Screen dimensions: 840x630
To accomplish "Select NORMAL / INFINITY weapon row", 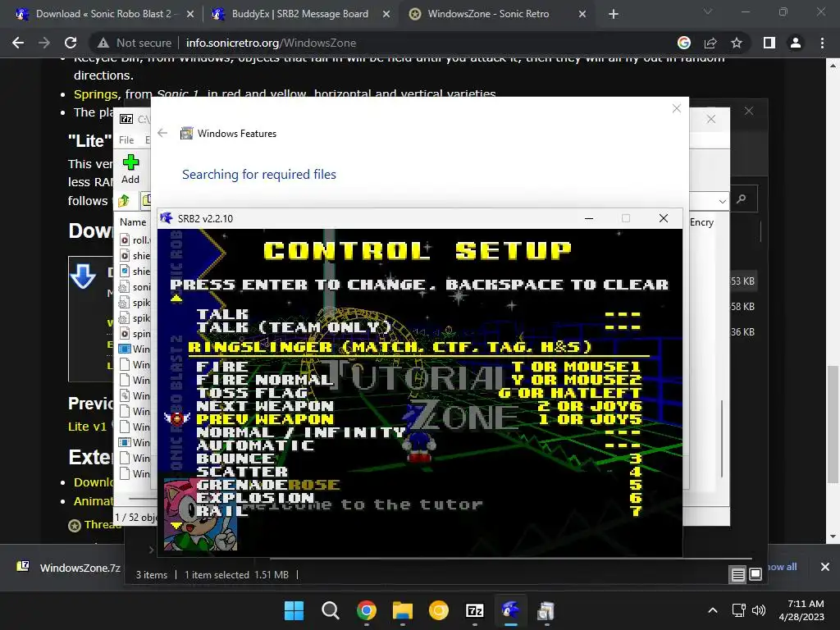I will 418,432.
